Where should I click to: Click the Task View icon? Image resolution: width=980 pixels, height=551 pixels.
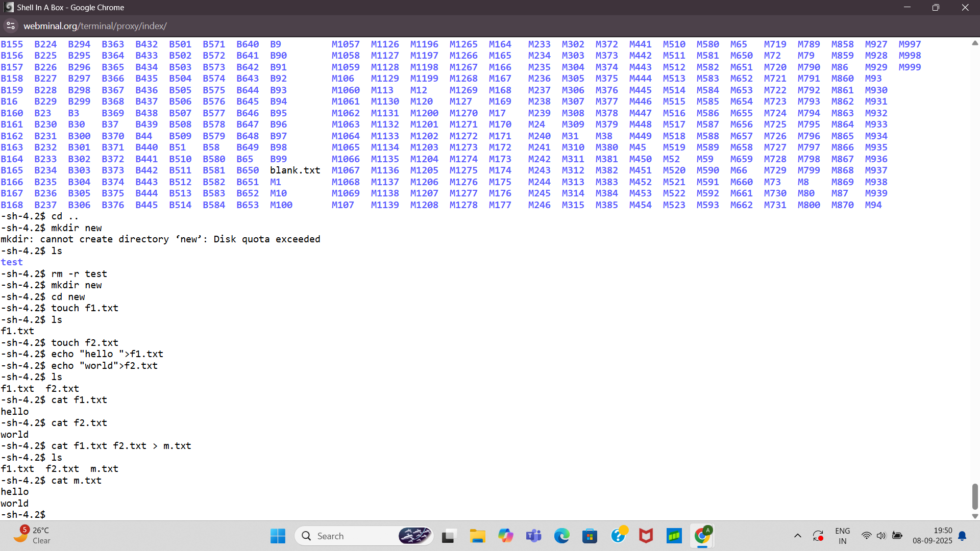click(x=448, y=536)
